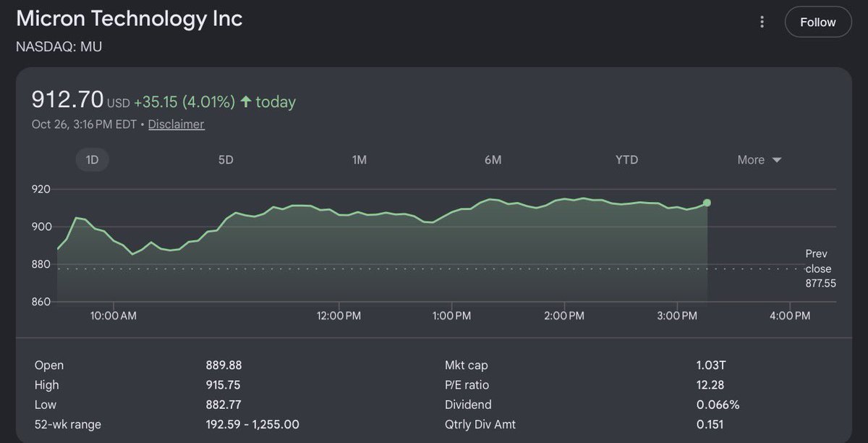
Task: Click the High value 915.75
Action: [224, 385]
